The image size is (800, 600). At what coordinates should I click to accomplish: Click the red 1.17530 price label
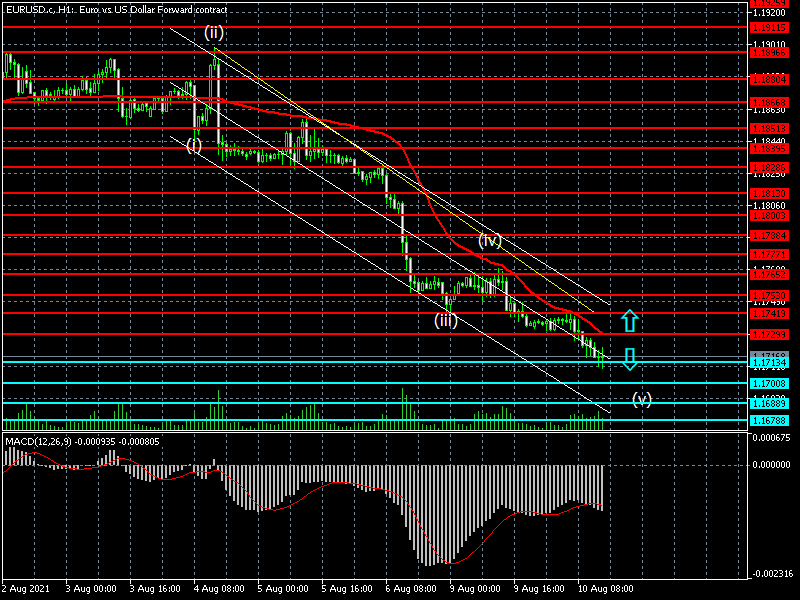[768, 296]
